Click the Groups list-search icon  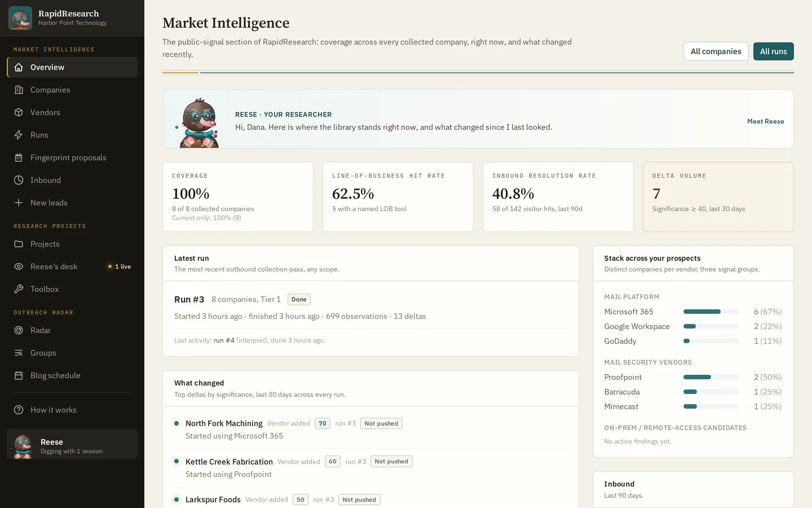click(x=19, y=353)
